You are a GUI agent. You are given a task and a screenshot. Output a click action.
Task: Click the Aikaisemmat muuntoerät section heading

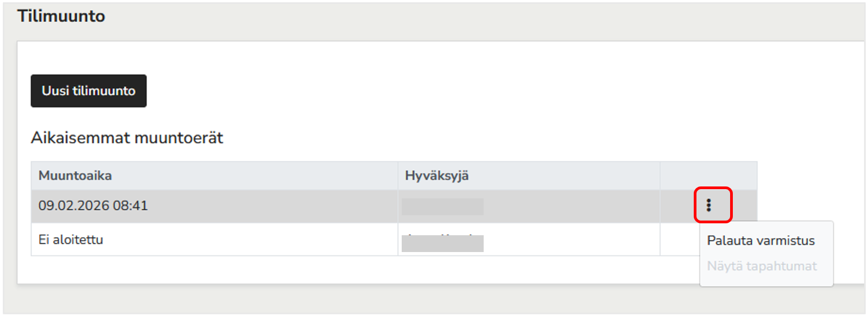click(x=127, y=138)
